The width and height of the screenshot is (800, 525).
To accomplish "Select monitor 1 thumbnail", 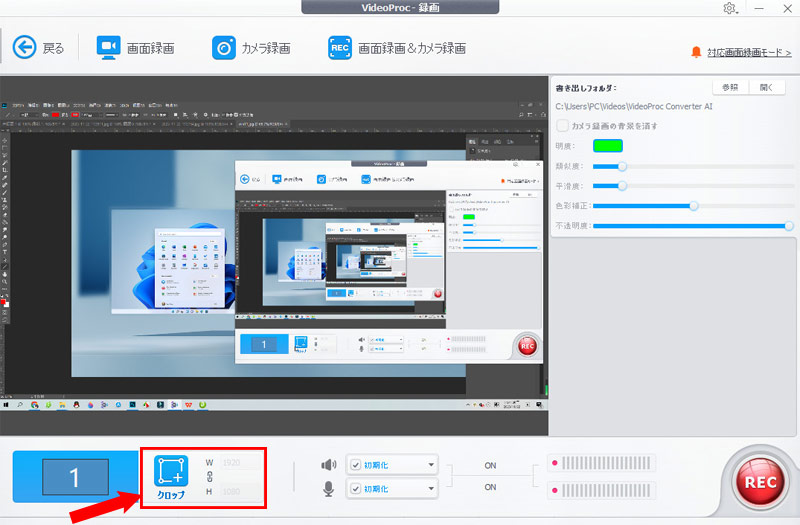I will pyautogui.click(x=75, y=477).
